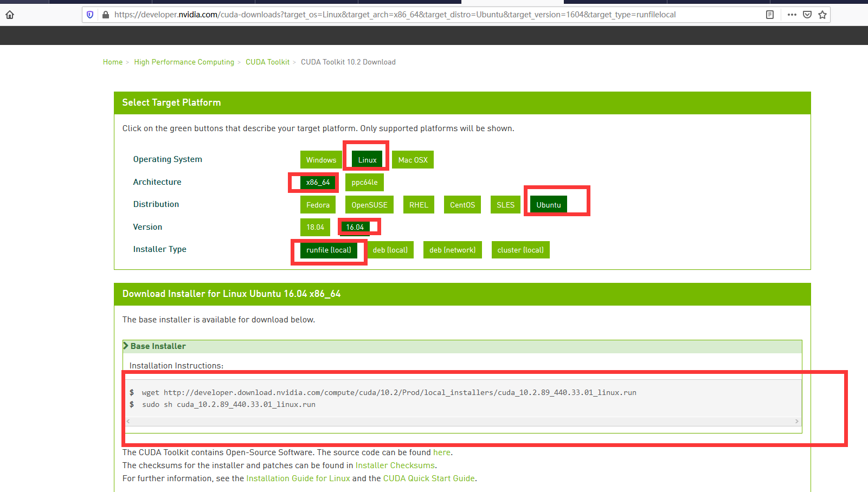Collapse the Base Installer section

coord(462,346)
